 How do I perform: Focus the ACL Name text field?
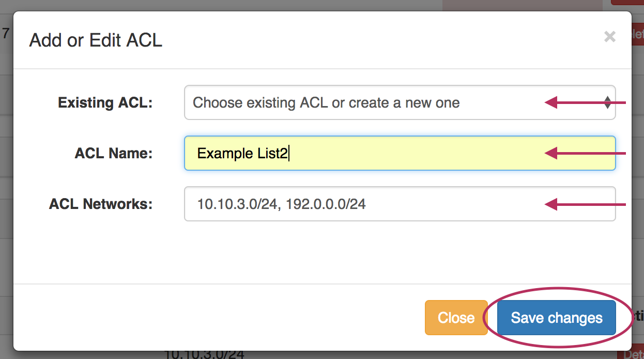399,153
